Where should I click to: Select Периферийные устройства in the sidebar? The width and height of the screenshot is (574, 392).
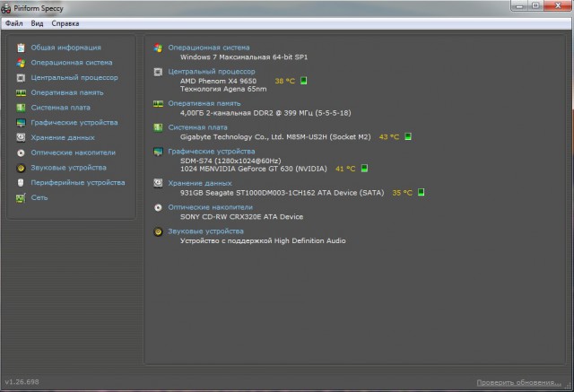tap(78, 183)
